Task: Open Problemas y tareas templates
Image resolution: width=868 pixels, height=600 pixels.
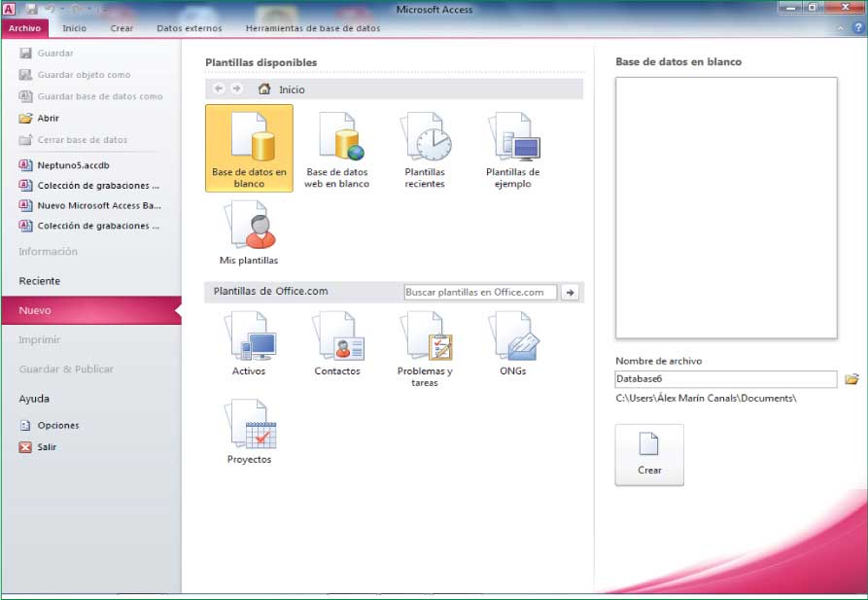Action: click(x=425, y=349)
